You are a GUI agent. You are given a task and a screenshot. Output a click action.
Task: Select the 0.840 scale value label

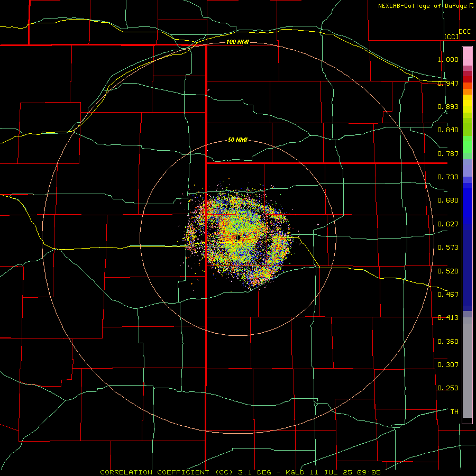(x=448, y=130)
